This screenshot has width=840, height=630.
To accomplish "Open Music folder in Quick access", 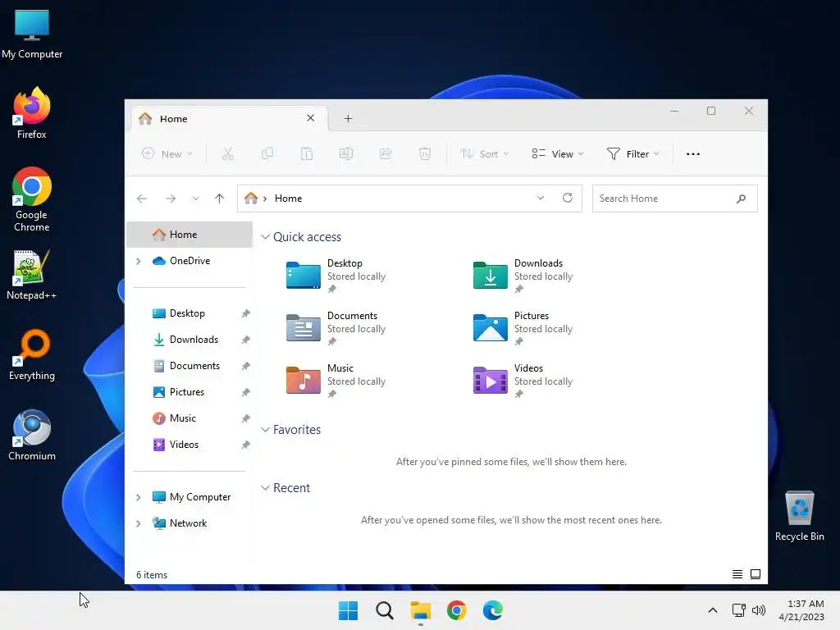I will tap(337, 381).
